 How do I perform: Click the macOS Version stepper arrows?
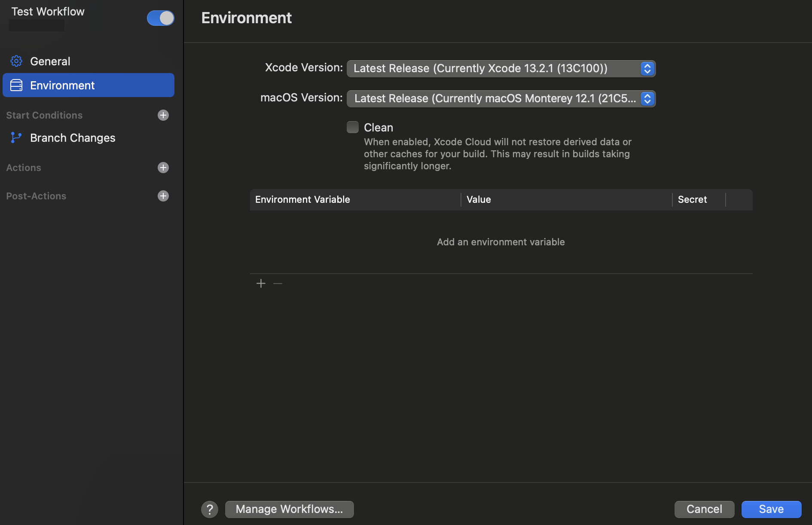click(x=647, y=99)
